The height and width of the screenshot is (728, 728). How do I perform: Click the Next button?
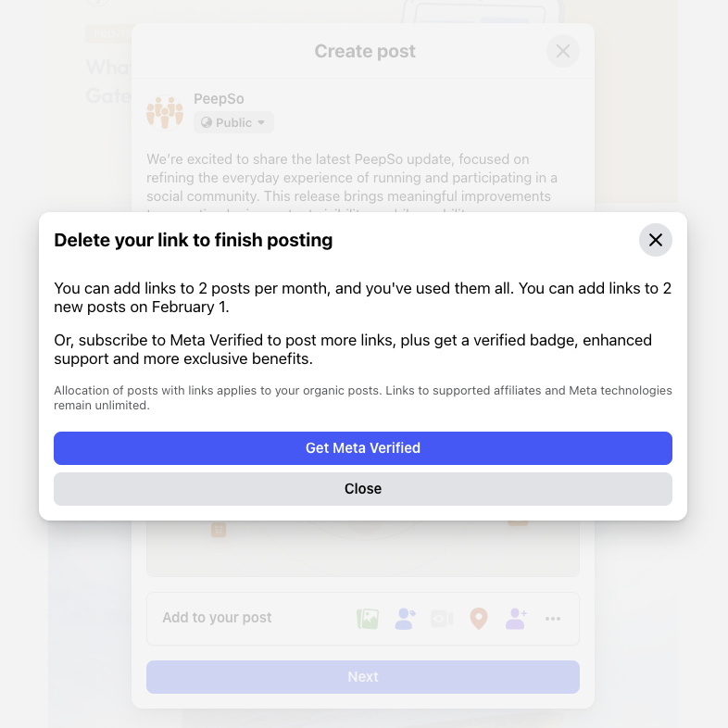point(363,677)
